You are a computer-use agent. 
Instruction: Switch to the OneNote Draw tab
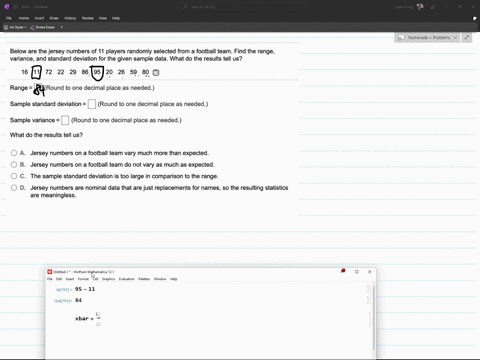coord(54,18)
